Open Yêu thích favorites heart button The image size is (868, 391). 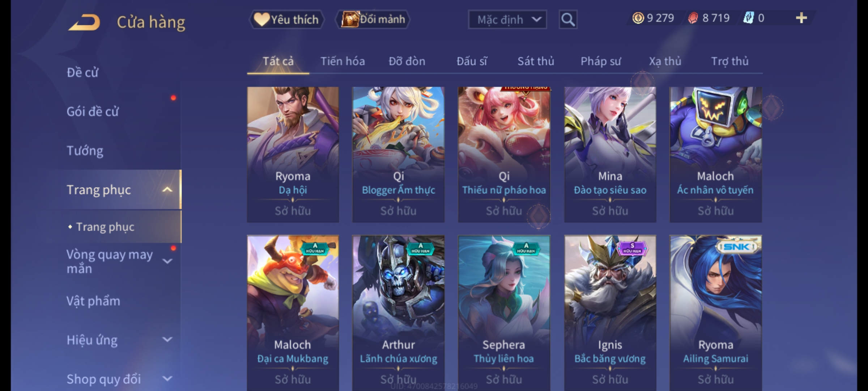click(x=286, y=20)
